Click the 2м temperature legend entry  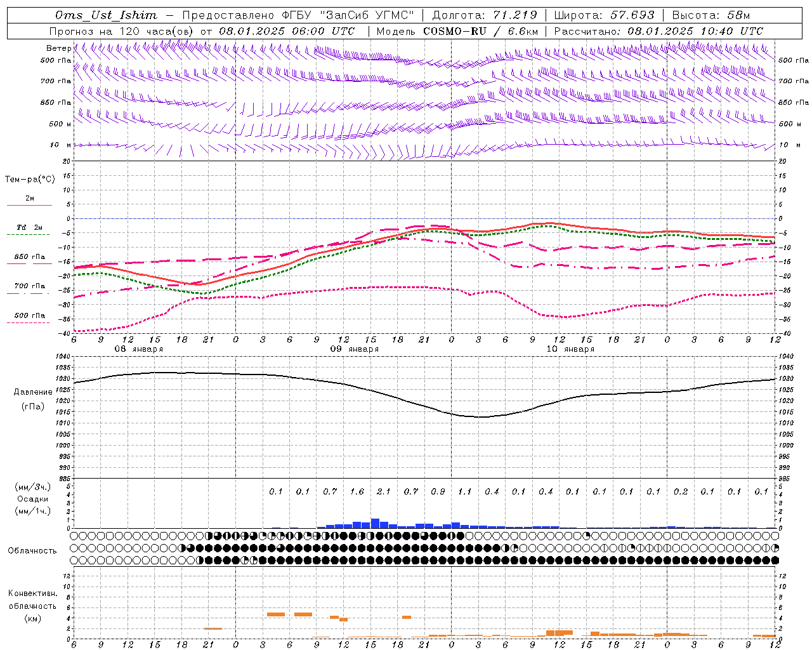(x=30, y=198)
